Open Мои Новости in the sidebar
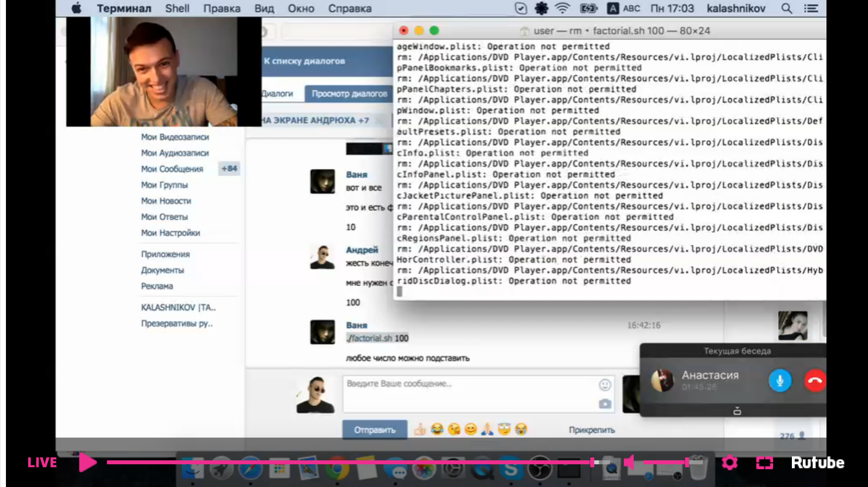The height and width of the screenshot is (487, 868). coord(166,201)
